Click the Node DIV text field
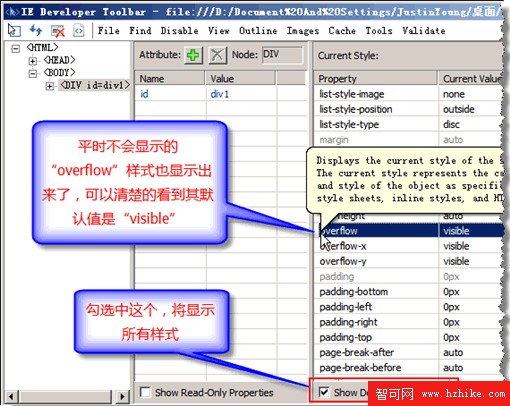 tap(282, 54)
